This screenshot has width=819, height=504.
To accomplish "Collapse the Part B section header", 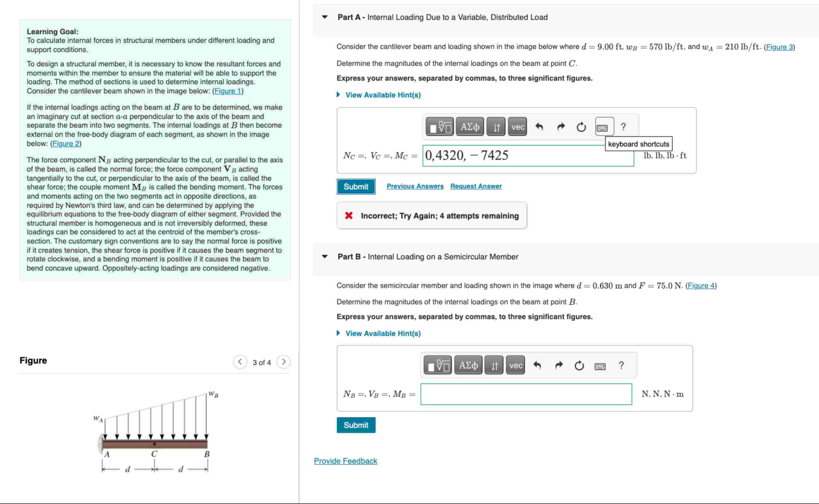I will 325,256.
